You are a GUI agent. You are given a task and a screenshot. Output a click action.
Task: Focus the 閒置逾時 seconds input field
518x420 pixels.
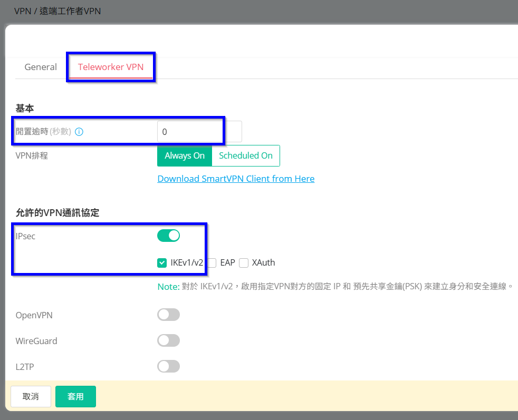(199, 132)
